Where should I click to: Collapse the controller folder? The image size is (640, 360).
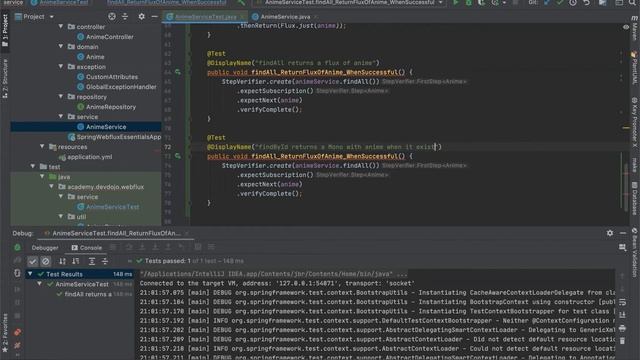pyautogui.click(x=61, y=27)
